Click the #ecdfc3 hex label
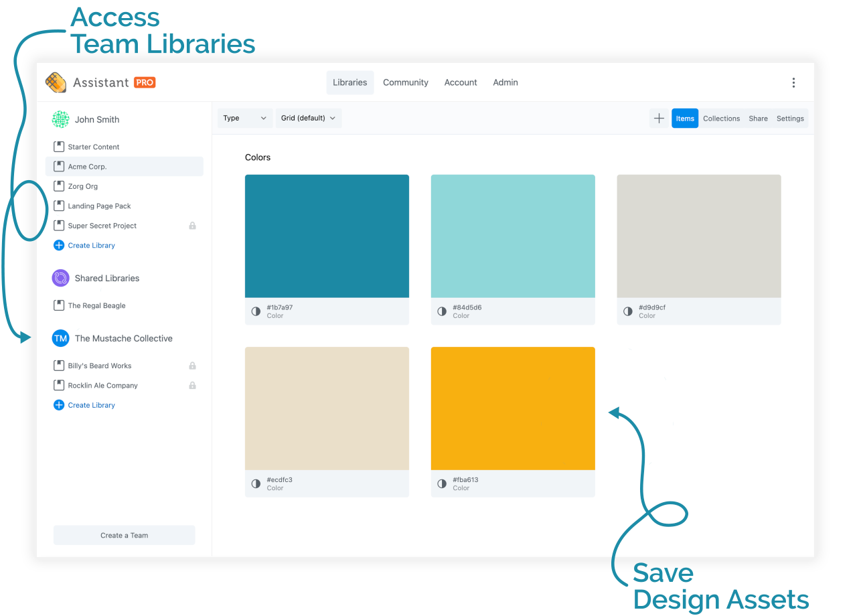 tap(280, 480)
